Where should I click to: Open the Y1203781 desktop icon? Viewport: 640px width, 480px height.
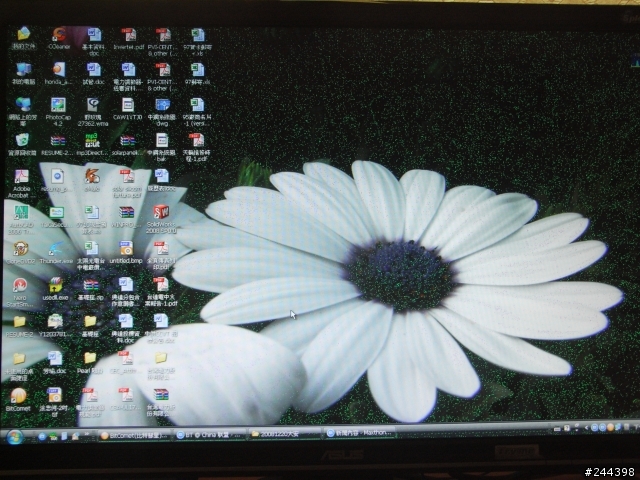pyautogui.click(x=55, y=326)
